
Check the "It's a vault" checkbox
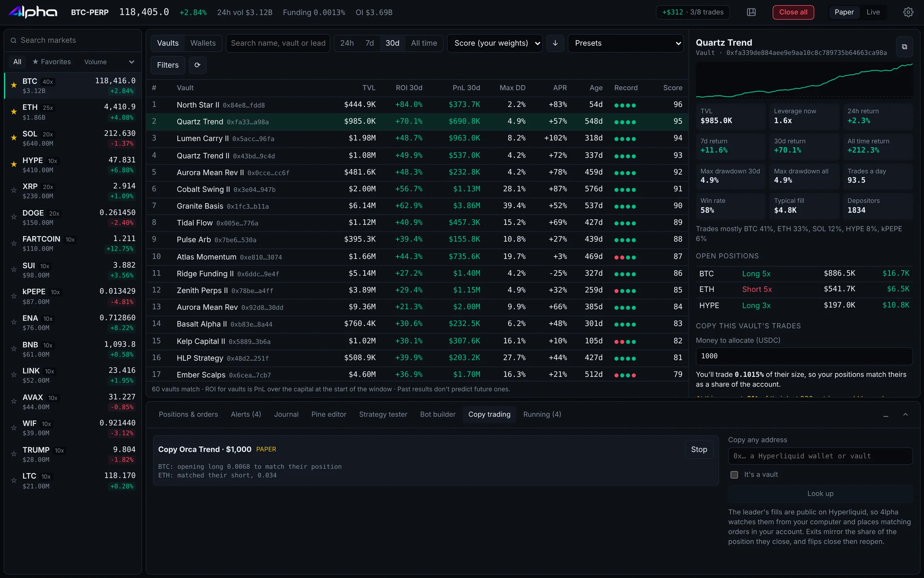734,475
